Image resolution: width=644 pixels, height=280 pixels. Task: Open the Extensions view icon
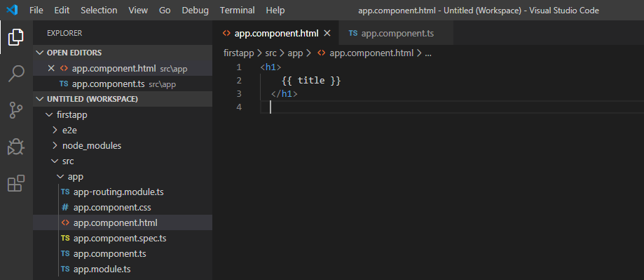point(16,183)
